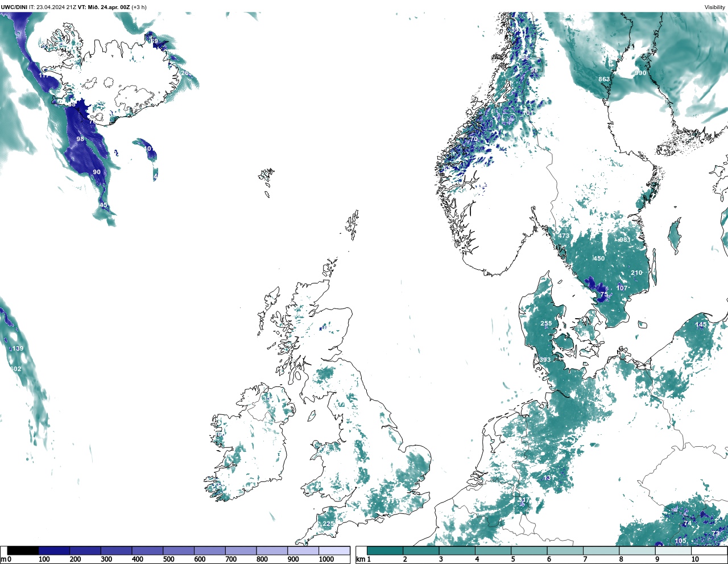Click the '1000' tick on metre legend
Image resolution: width=728 pixels, height=564 pixels.
pos(326,559)
